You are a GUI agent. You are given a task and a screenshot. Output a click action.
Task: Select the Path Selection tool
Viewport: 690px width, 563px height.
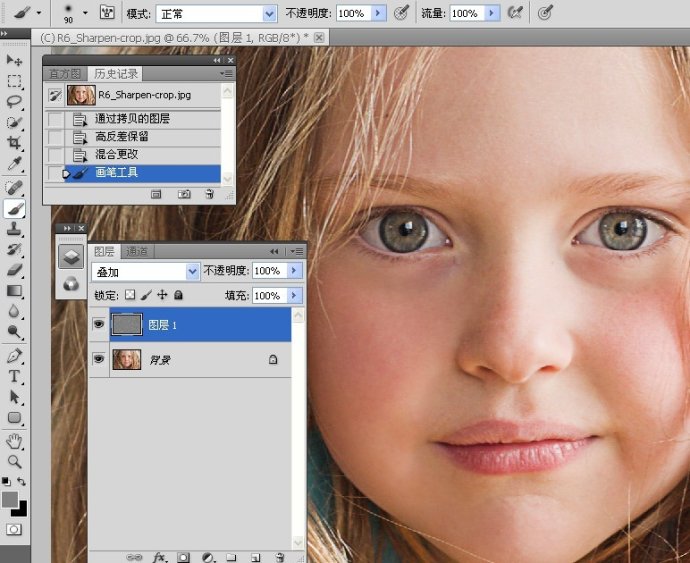(14, 397)
